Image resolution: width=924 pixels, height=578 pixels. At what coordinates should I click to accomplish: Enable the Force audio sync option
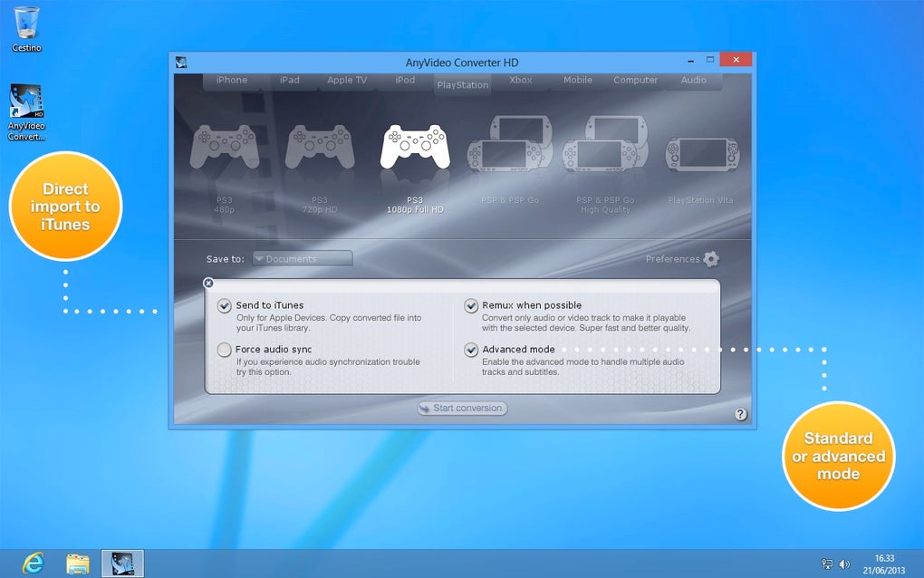click(x=225, y=350)
